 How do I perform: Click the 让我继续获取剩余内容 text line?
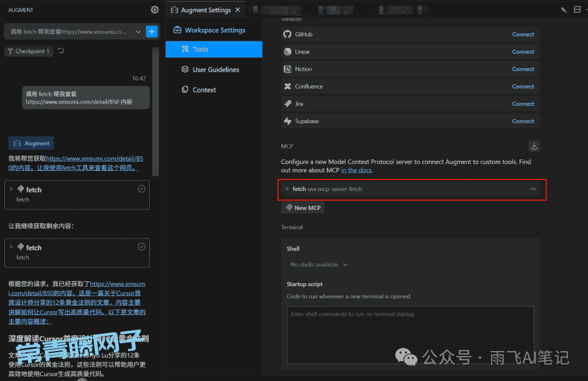41,226
